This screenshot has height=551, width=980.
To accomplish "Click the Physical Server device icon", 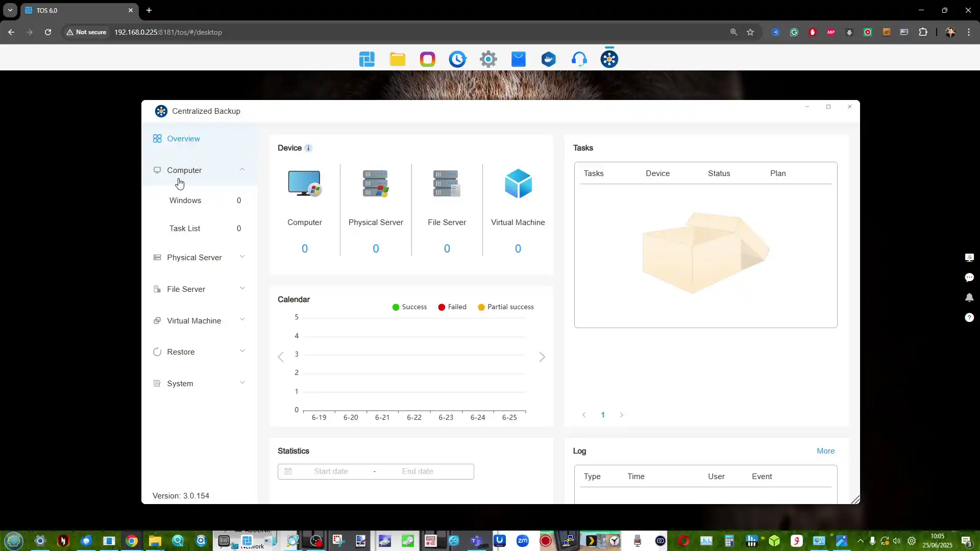I will [376, 183].
